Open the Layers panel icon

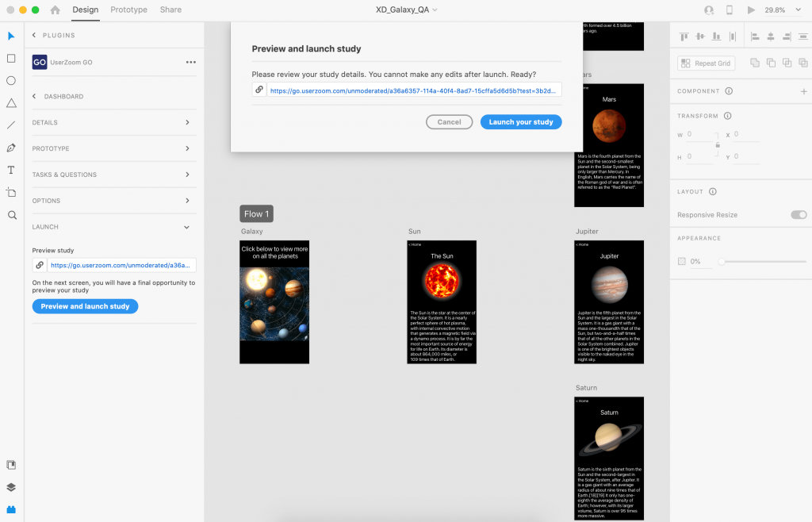click(11, 487)
